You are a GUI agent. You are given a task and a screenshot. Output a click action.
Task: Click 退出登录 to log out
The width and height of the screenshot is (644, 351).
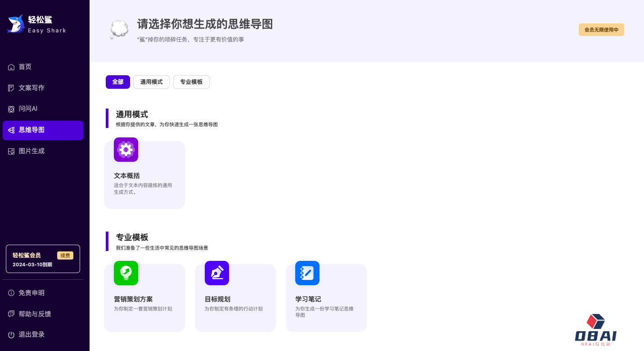tap(32, 334)
